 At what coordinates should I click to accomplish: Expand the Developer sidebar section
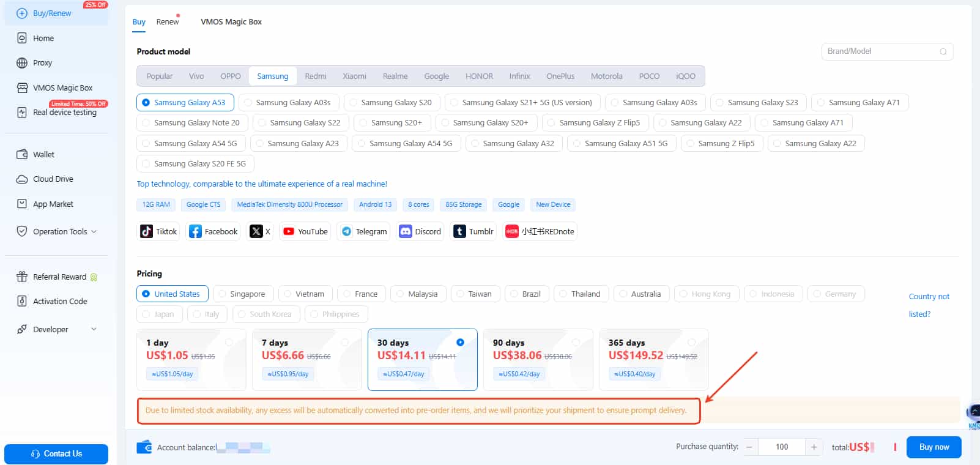coord(94,329)
